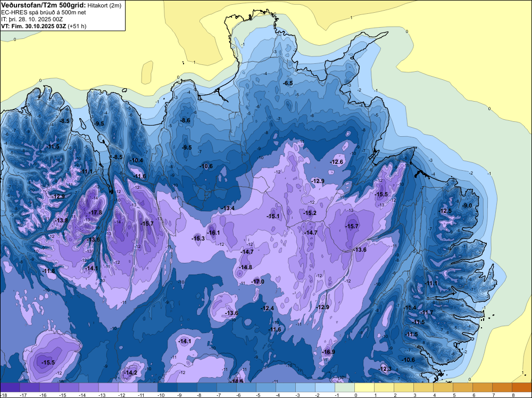Click the -16.1 temperature value on the map
The width and height of the screenshot is (532, 398).
coord(213,233)
